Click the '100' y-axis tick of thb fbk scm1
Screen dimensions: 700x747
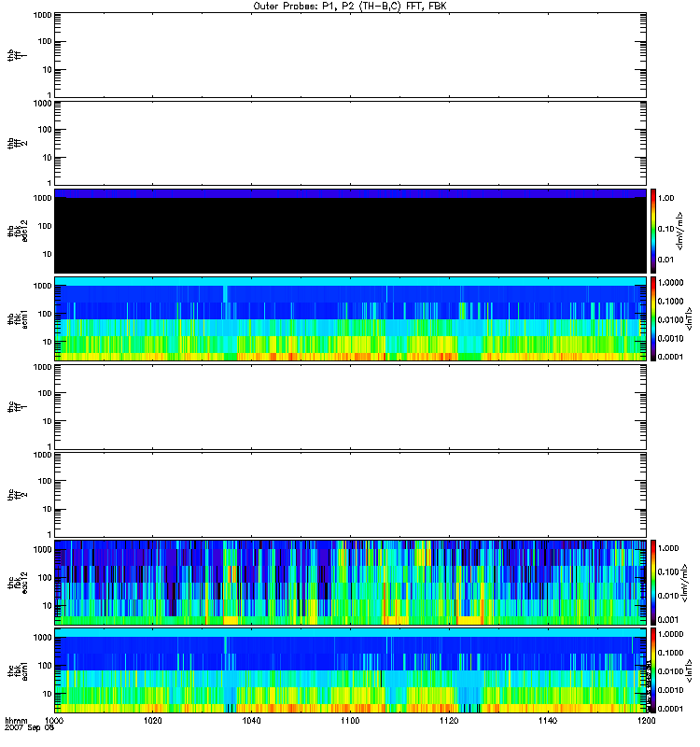pyautogui.click(x=45, y=314)
